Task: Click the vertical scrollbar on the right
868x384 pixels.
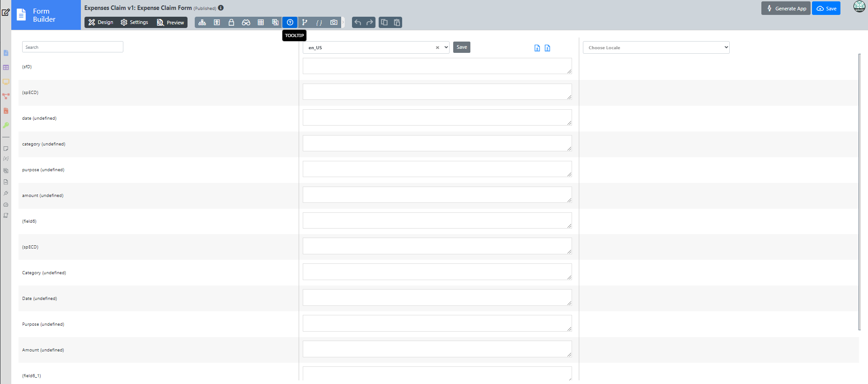Action: (x=860, y=192)
